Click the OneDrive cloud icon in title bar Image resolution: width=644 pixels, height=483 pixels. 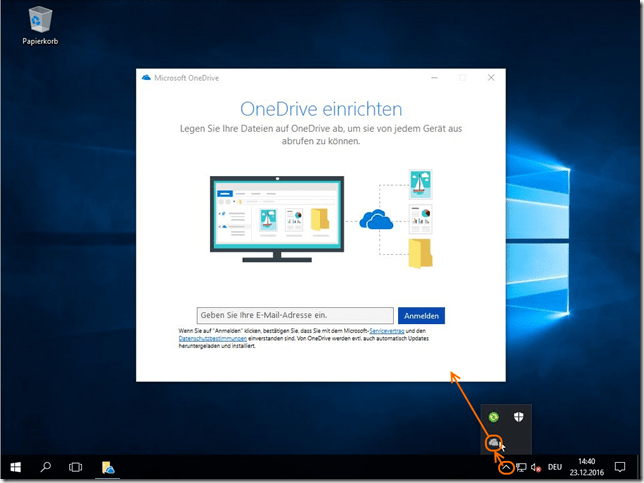tap(146, 77)
